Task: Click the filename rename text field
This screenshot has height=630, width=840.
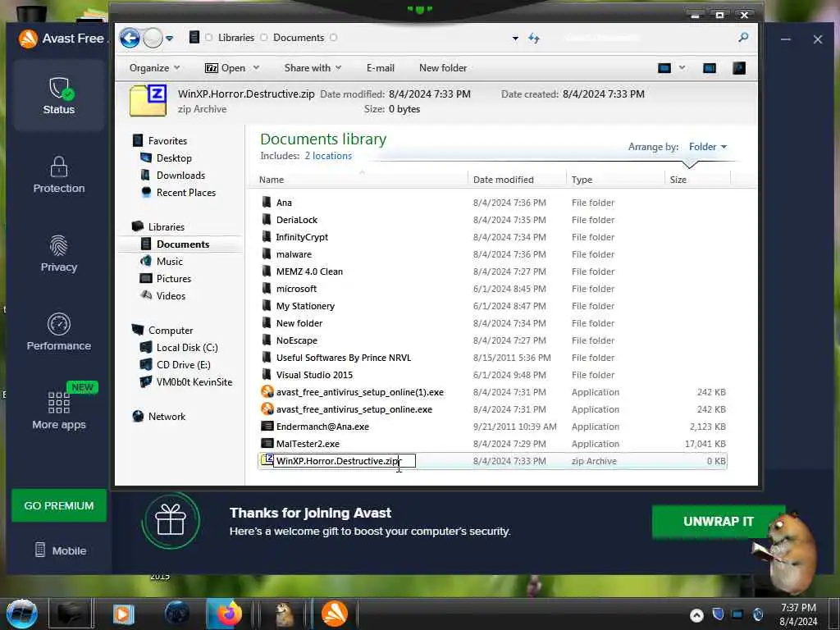Action: pos(345,461)
